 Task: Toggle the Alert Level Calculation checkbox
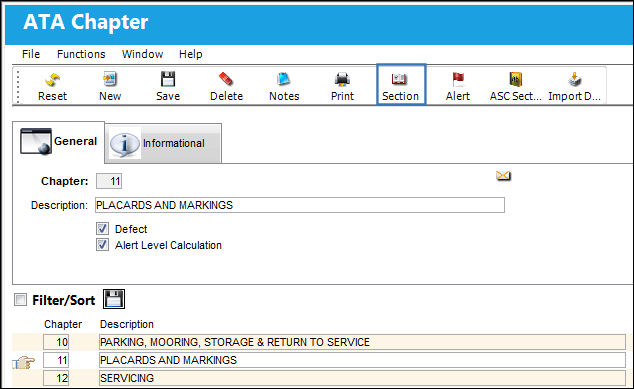pyautogui.click(x=102, y=245)
